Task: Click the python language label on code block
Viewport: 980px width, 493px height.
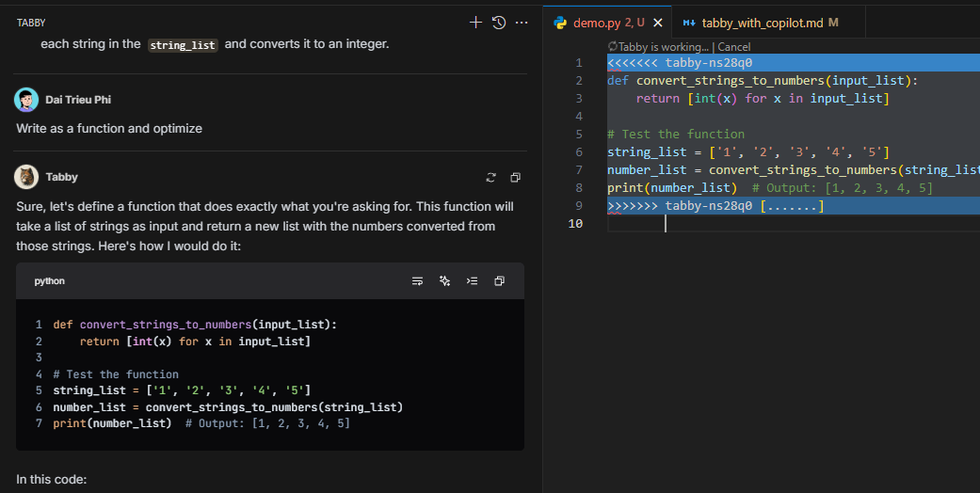Action: tap(50, 281)
